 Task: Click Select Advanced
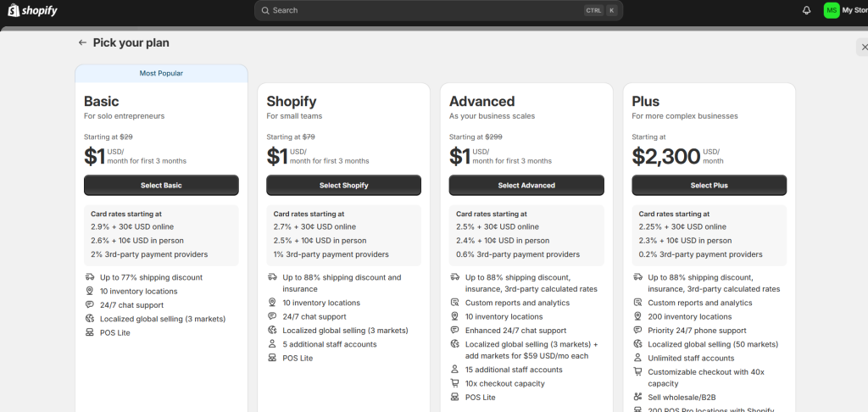(526, 186)
